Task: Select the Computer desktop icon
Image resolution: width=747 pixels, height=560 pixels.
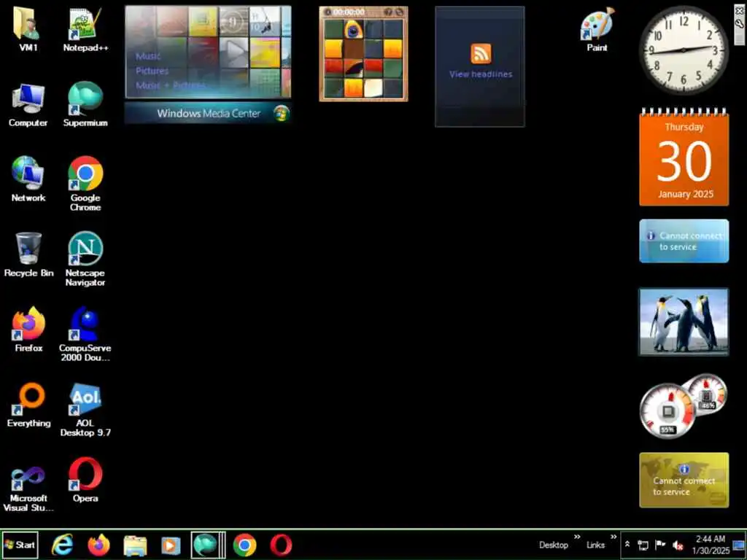Action: tap(28, 105)
